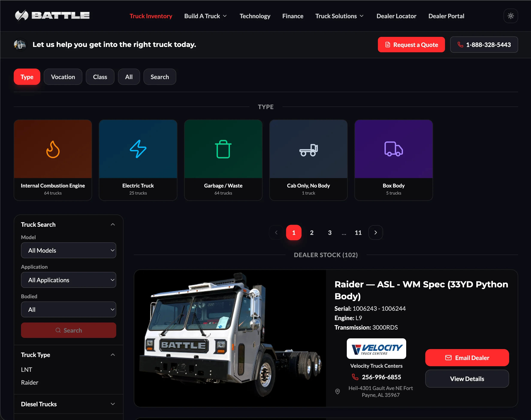Click the lightning bolt Electric Truck icon
Viewport: 531px width, 420px height.
[x=138, y=149]
